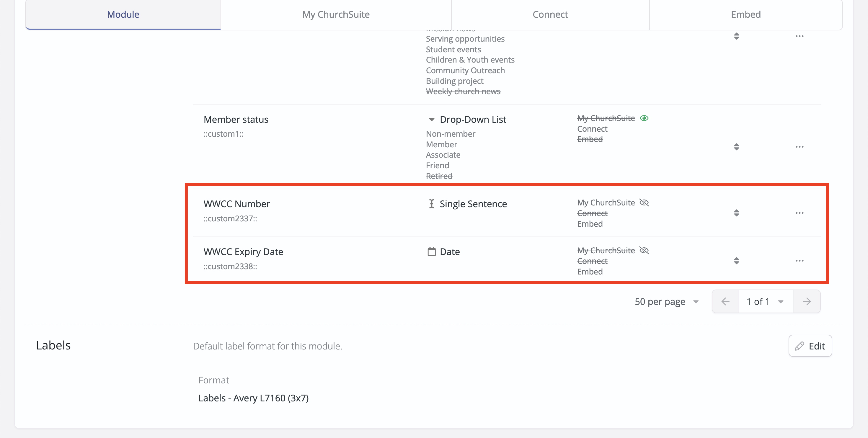Open the ellipsis menu for WWCC Number
Viewport: 868px width, 438px height.
coord(800,213)
